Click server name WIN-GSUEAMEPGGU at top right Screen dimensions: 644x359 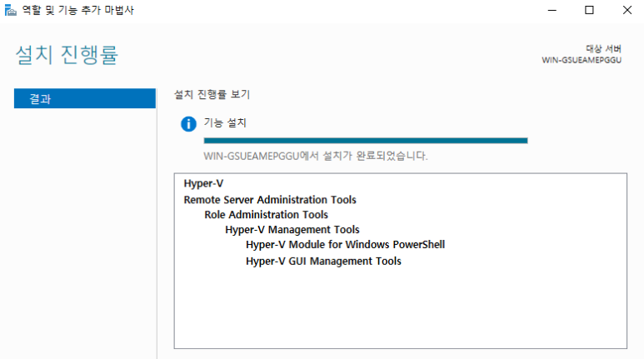(x=582, y=60)
